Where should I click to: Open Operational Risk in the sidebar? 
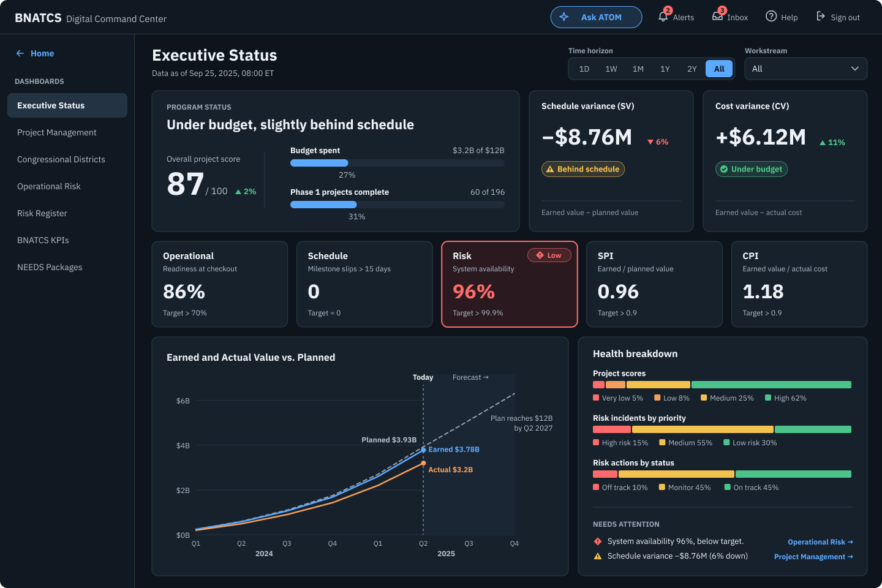67,186
